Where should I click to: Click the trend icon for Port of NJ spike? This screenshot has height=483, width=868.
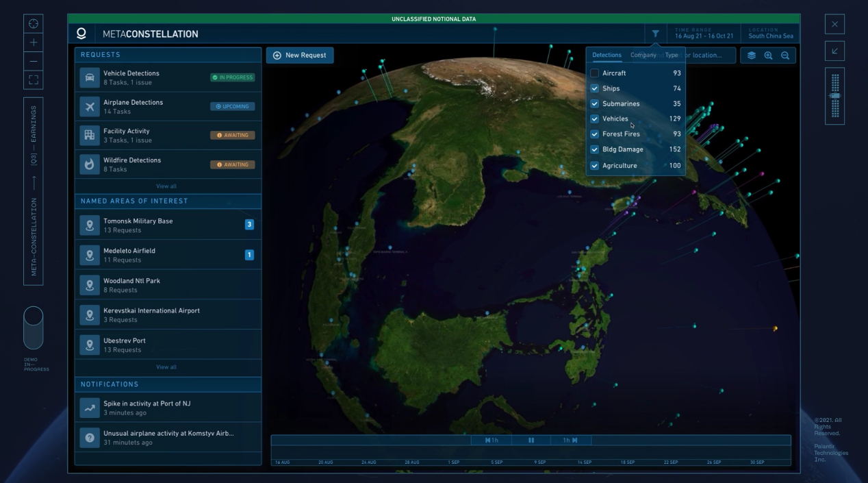(x=90, y=408)
